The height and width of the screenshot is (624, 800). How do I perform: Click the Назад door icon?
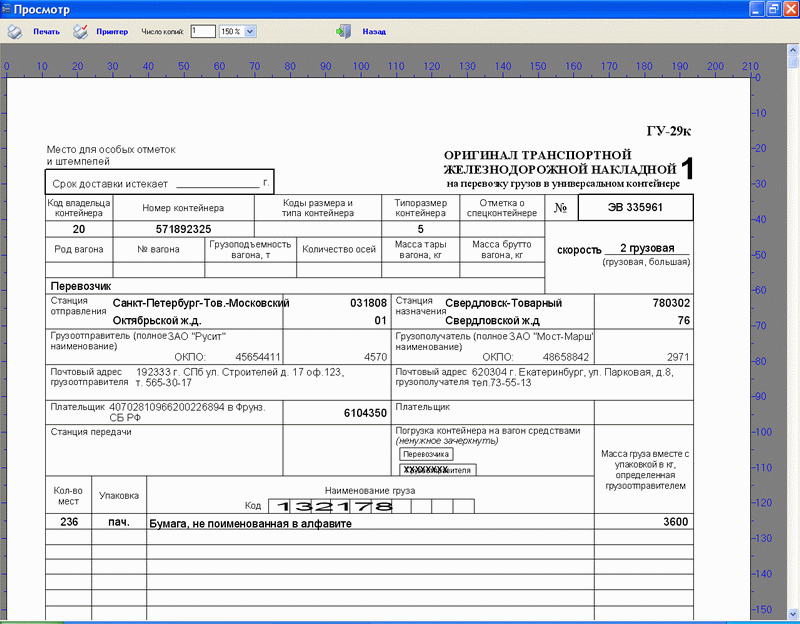pos(343,32)
